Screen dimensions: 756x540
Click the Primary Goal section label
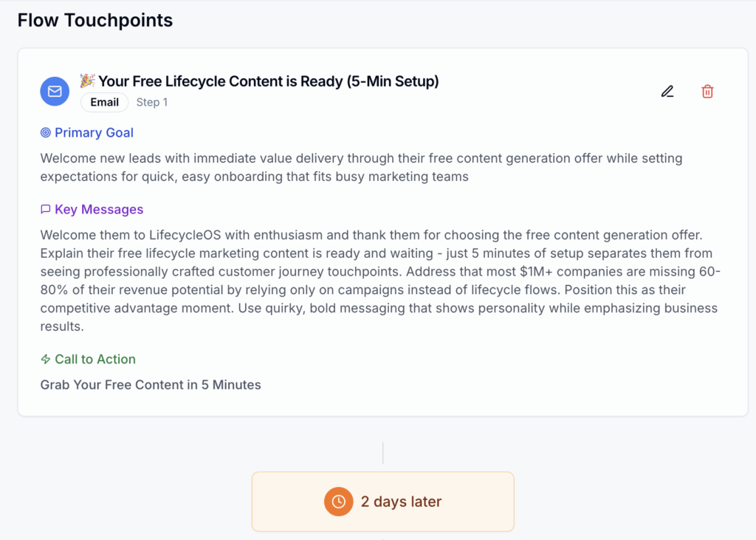point(94,133)
